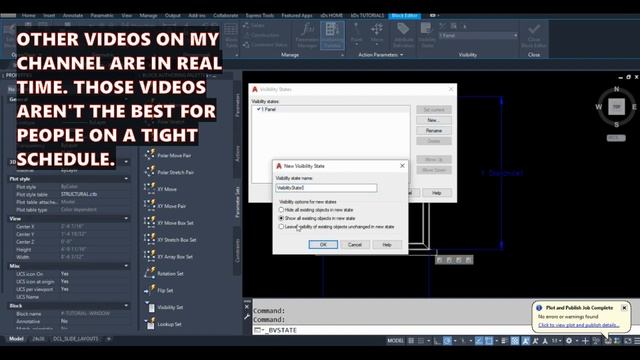This screenshot has height=360, width=640.
Task: Select Lookup Set in authoring palette
Action: pos(163,324)
